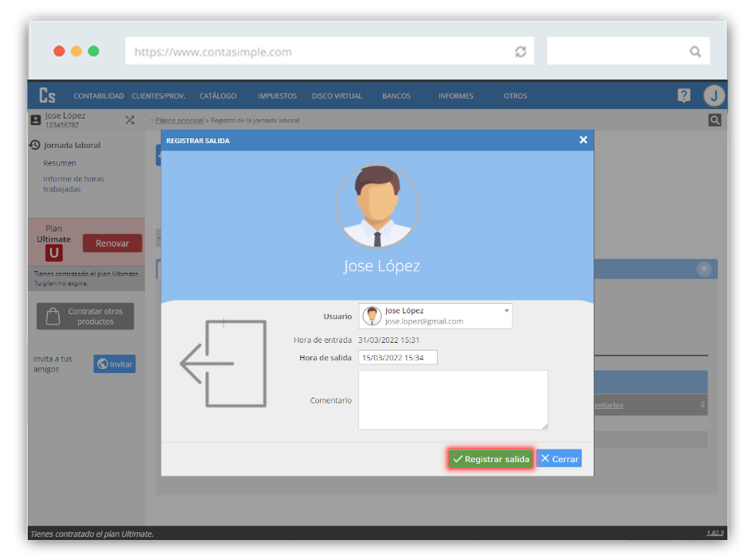Open the Contabilidad menu
The height and width of the screenshot is (556, 756).
pos(99,96)
